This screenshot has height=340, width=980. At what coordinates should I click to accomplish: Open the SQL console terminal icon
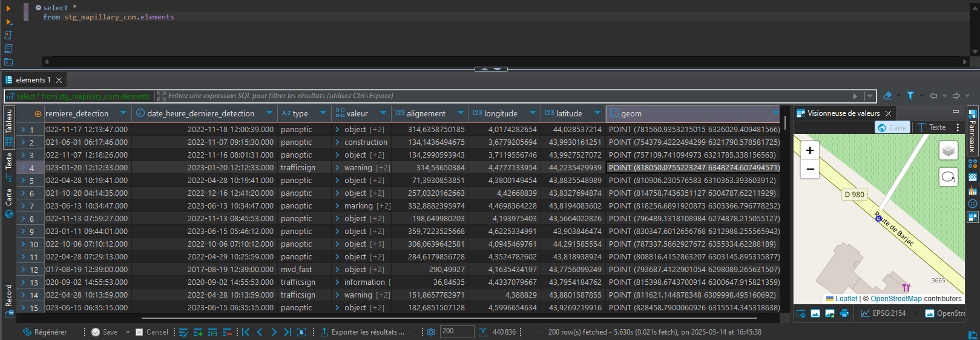click(8, 62)
